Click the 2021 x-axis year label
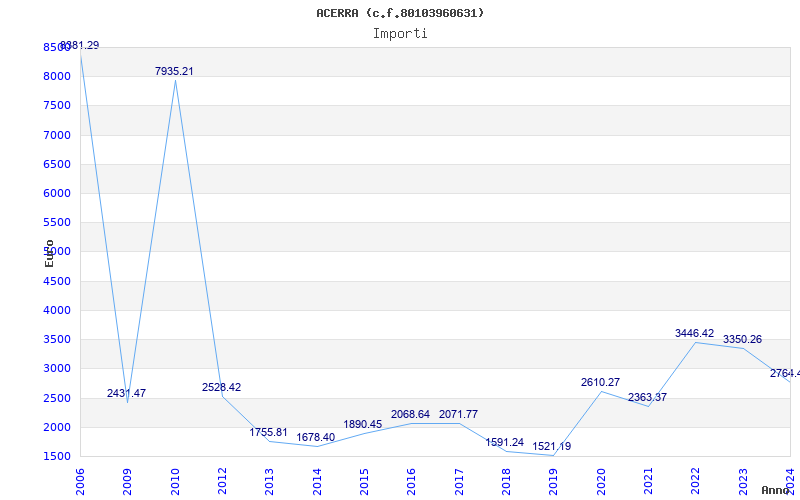 pyautogui.click(x=648, y=482)
